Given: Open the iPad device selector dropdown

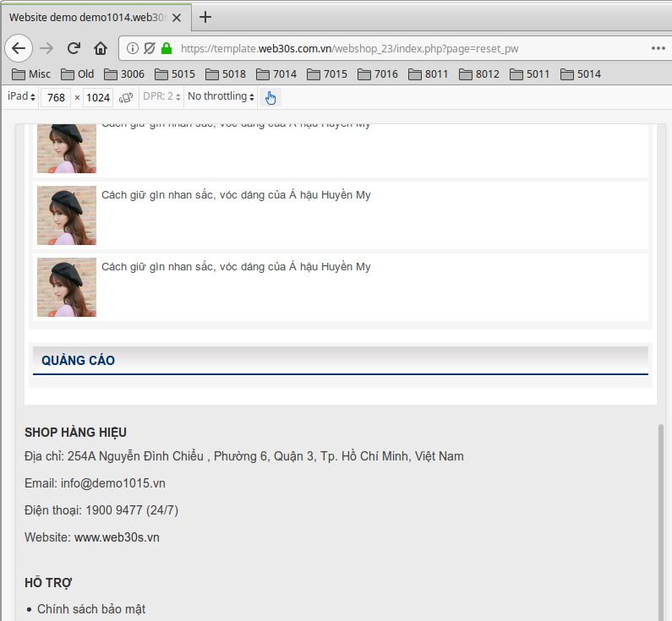Looking at the screenshot, I should coord(21,96).
